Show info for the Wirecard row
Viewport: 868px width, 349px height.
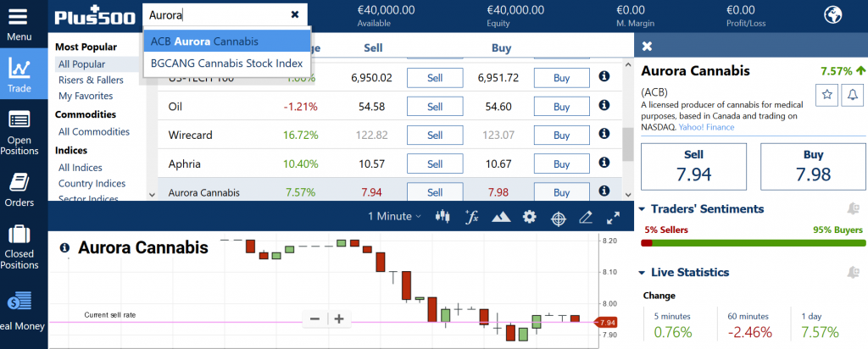click(604, 133)
